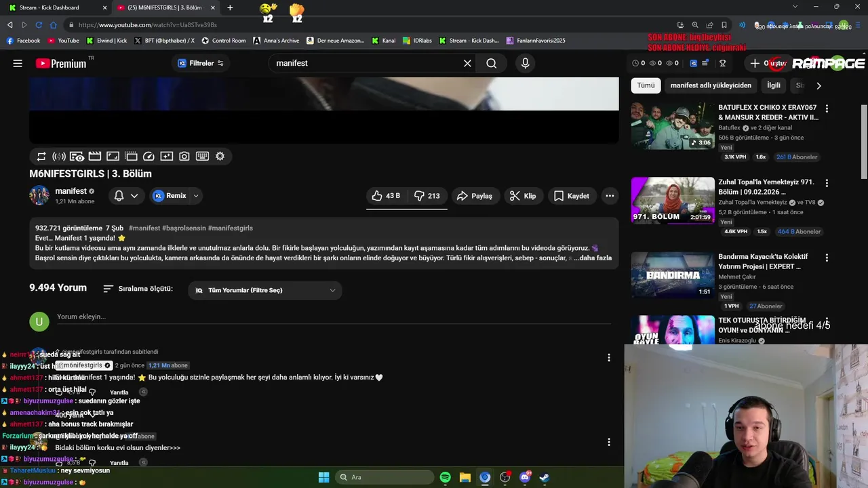The height and width of the screenshot is (488, 868).
Task: Open Anna's Archive bookmark
Action: (276, 41)
